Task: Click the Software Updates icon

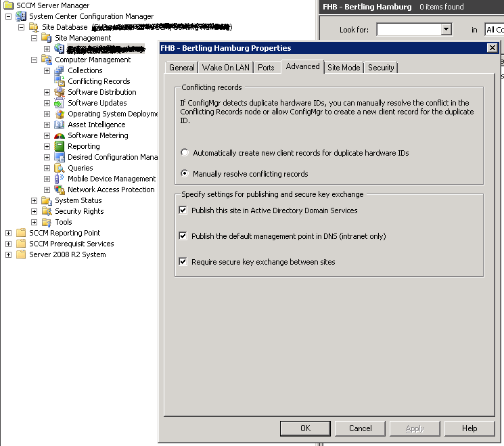Action: (59, 103)
